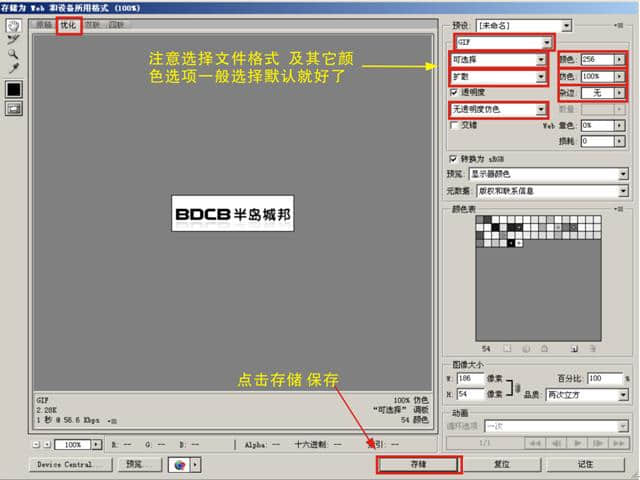This screenshot has width=640, height=480.
Task: Enable the 交错 interlaced checkbox
Action: click(456, 125)
